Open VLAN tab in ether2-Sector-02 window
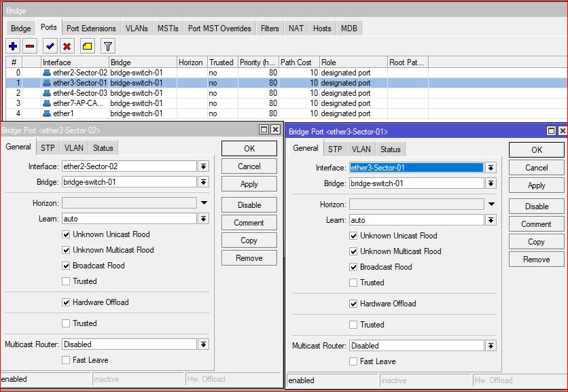This screenshot has width=568, height=392. (74, 148)
